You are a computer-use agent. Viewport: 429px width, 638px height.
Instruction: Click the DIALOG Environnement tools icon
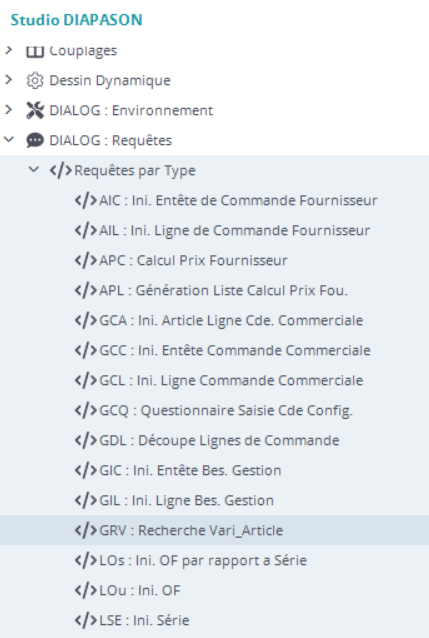[x=35, y=110]
